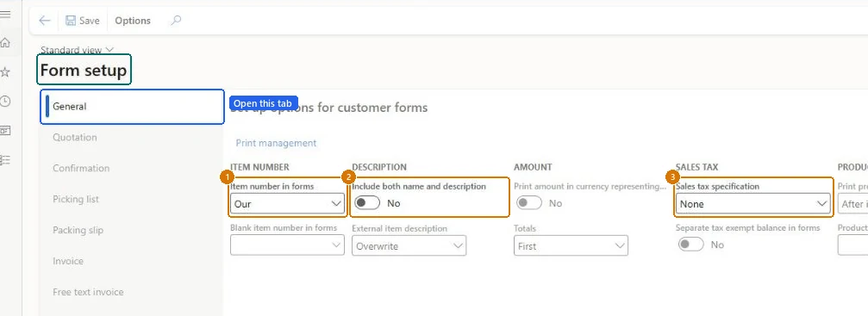Viewport: 868px width, 316px height.
Task: Click the SALES TAX group heading
Action: click(697, 167)
